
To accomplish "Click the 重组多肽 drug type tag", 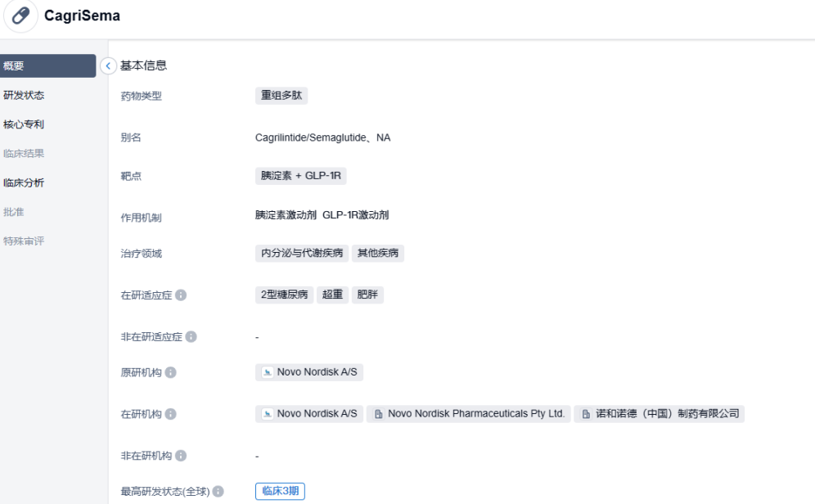I will 281,96.
